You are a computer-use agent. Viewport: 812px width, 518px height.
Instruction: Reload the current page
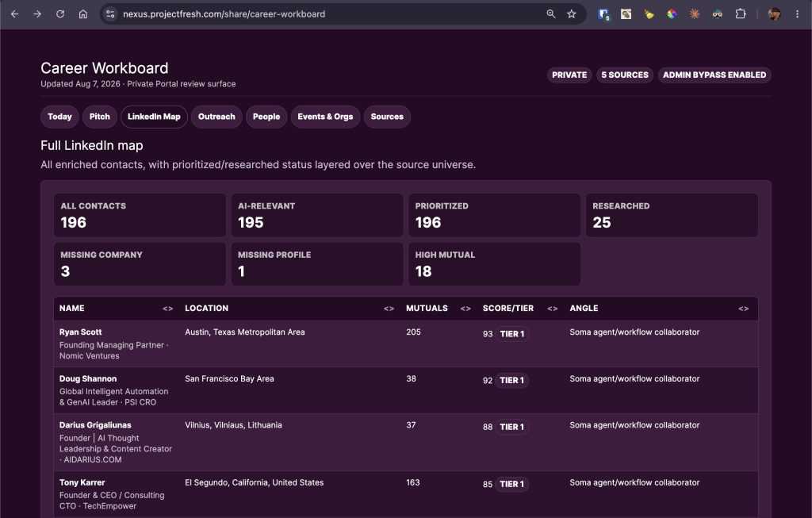pyautogui.click(x=60, y=14)
